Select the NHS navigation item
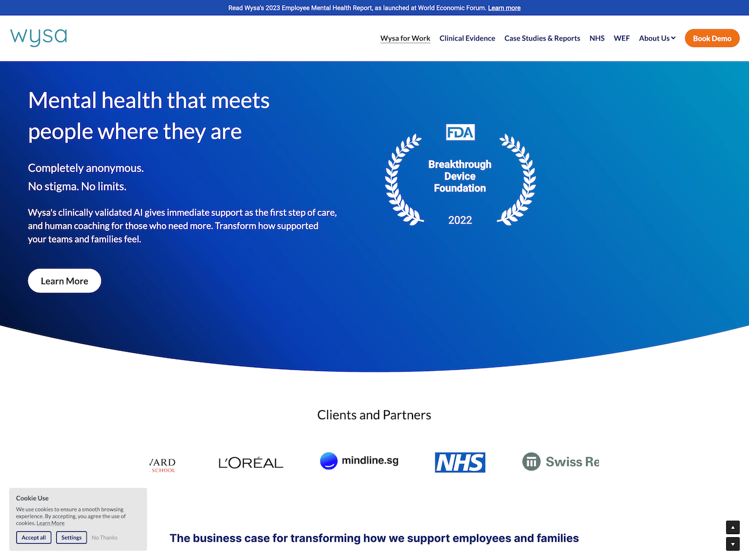The image size is (749, 560). pyautogui.click(x=597, y=38)
